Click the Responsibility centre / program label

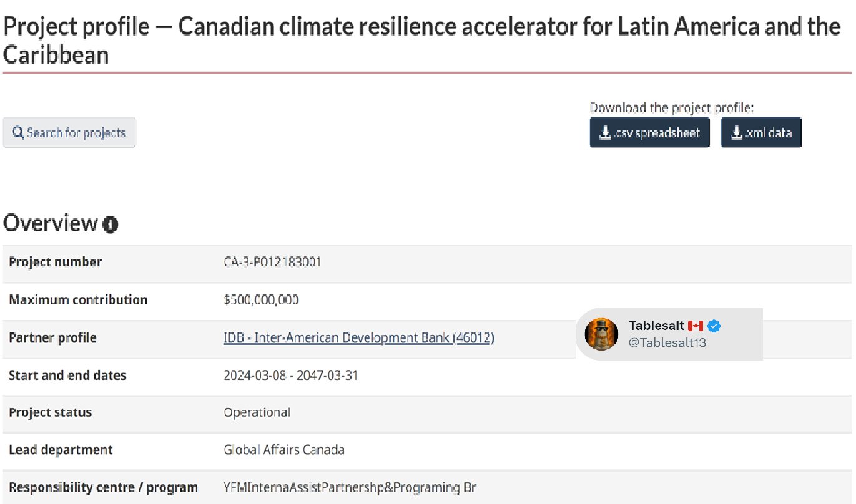[x=103, y=487]
